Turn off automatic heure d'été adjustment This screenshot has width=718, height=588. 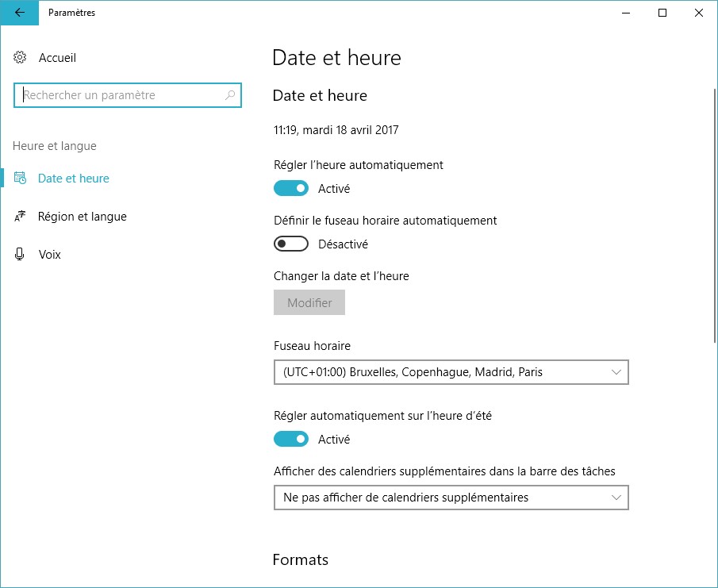pos(290,440)
